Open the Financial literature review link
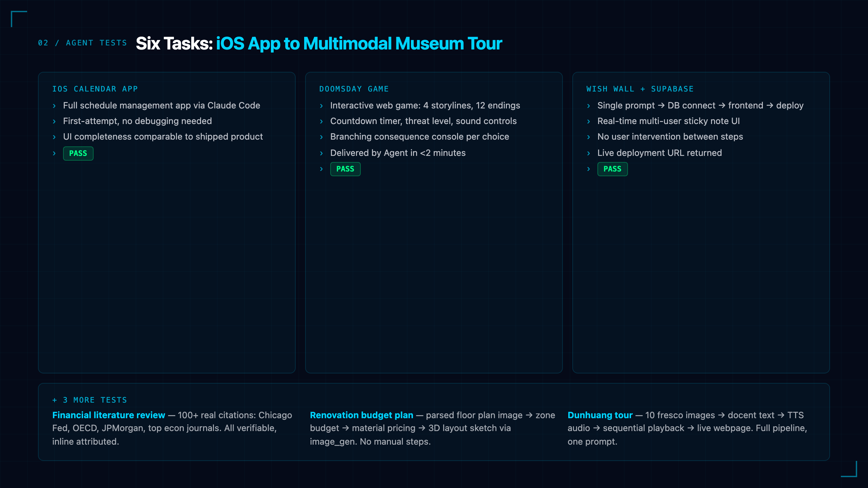 108,415
